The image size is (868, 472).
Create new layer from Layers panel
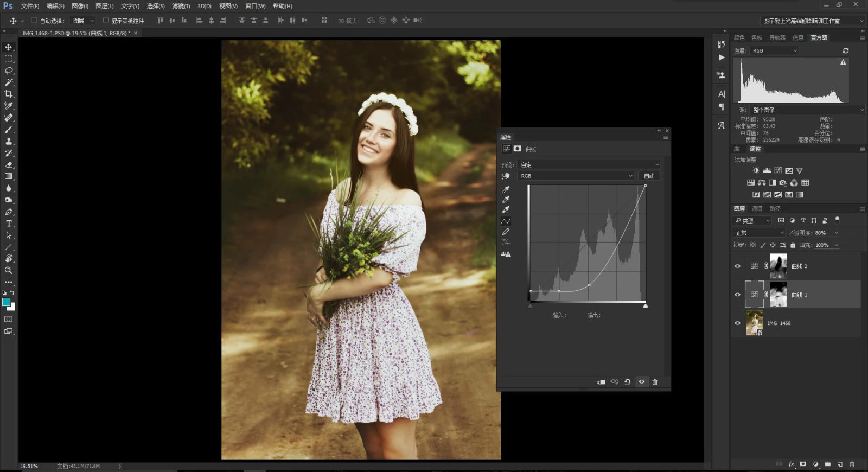coord(840,464)
